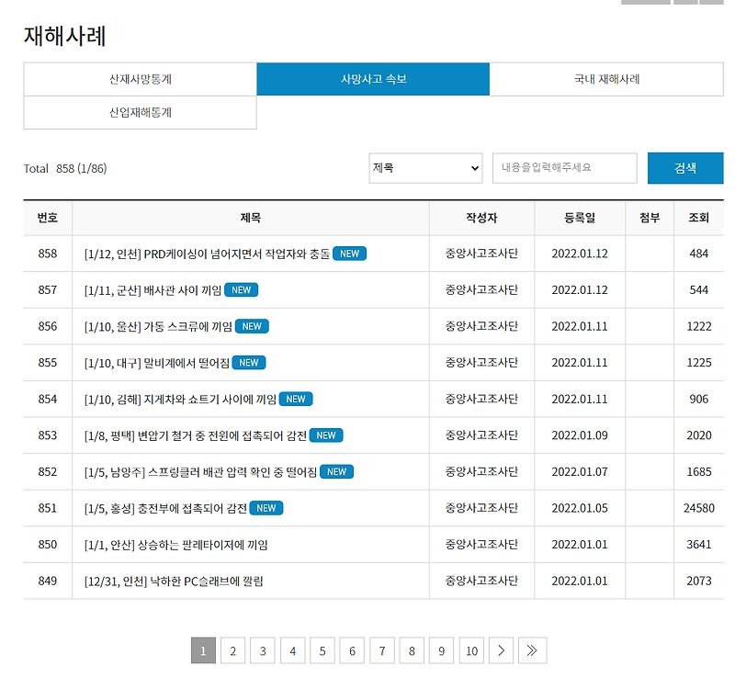Image resolution: width=735 pixels, height=700 pixels.
Task: Expand the 제목 search-type dropdown
Action: pyautogui.click(x=425, y=168)
